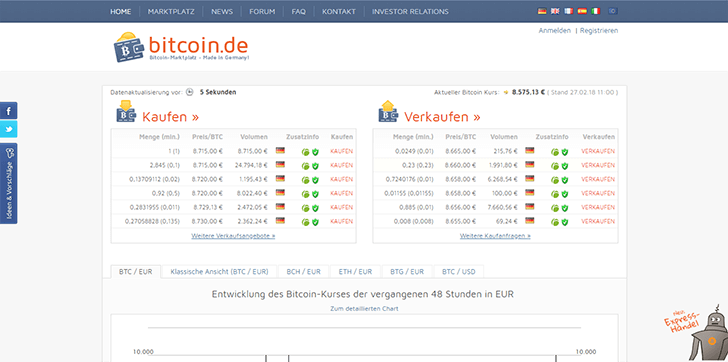Click green trust icon in 69,24 € row

click(555, 222)
